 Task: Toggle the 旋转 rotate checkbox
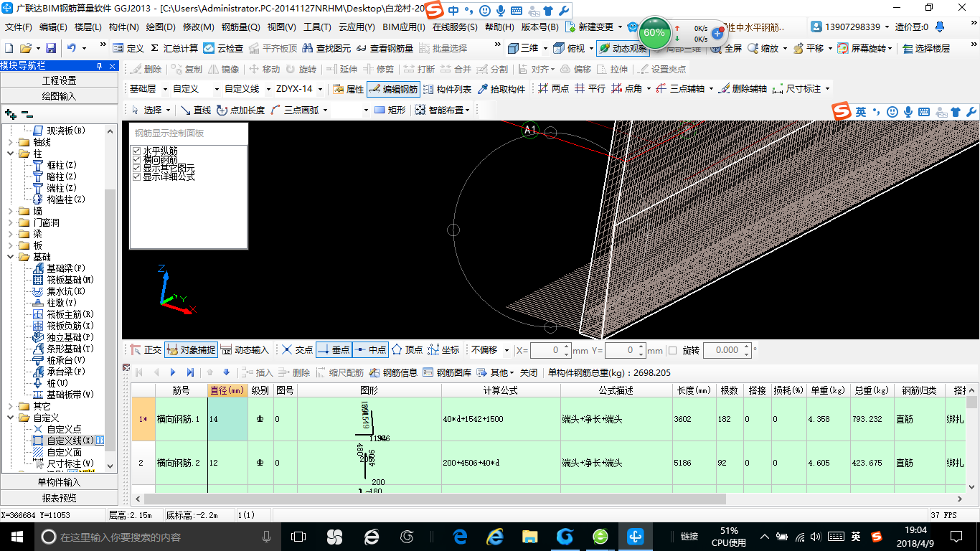coord(672,350)
